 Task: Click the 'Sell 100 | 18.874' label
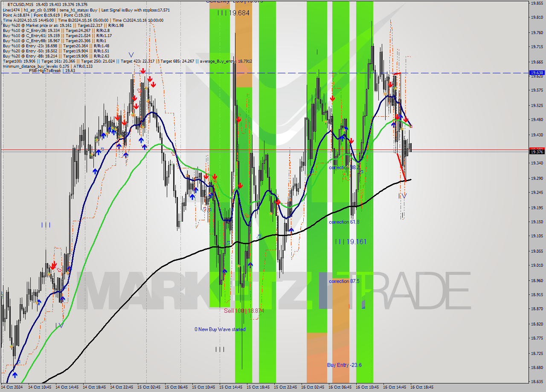coord(244,311)
